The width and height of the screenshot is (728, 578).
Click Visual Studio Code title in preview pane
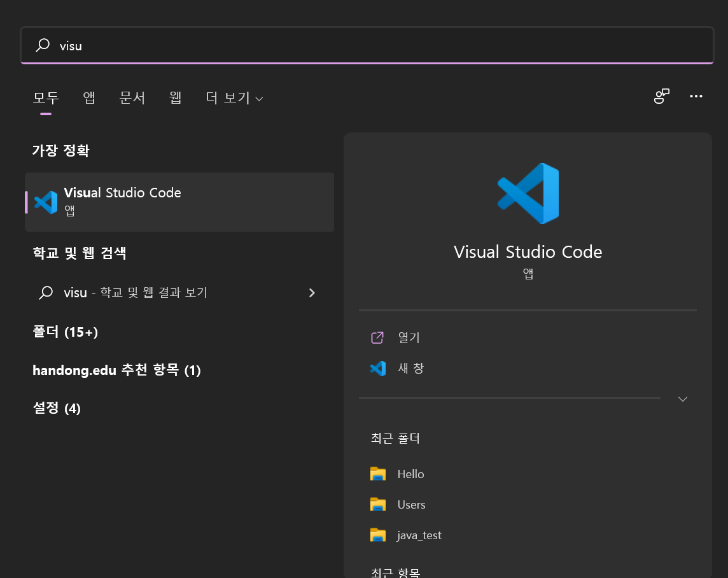point(528,251)
